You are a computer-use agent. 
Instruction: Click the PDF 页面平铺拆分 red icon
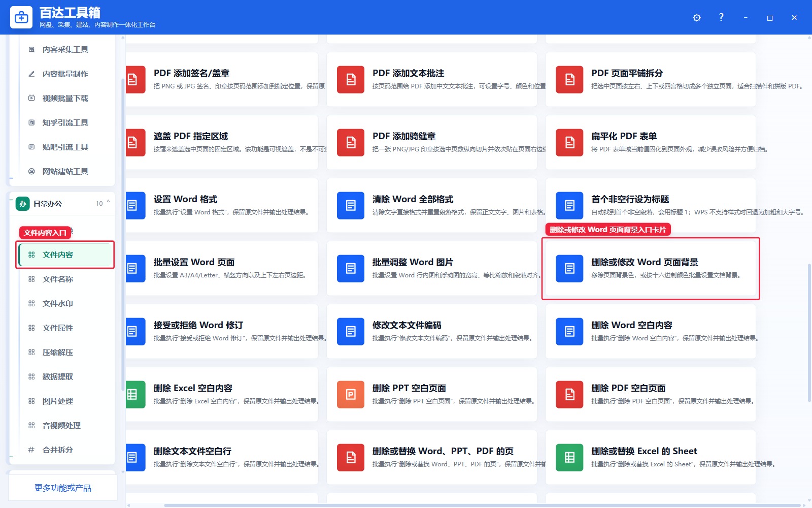pyautogui.click(x=569, y=79)
